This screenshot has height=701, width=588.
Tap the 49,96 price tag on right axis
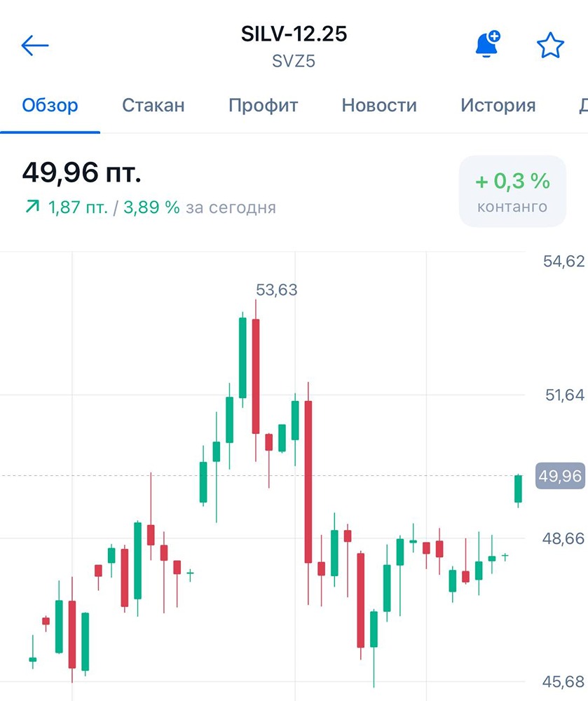point(560,475)
